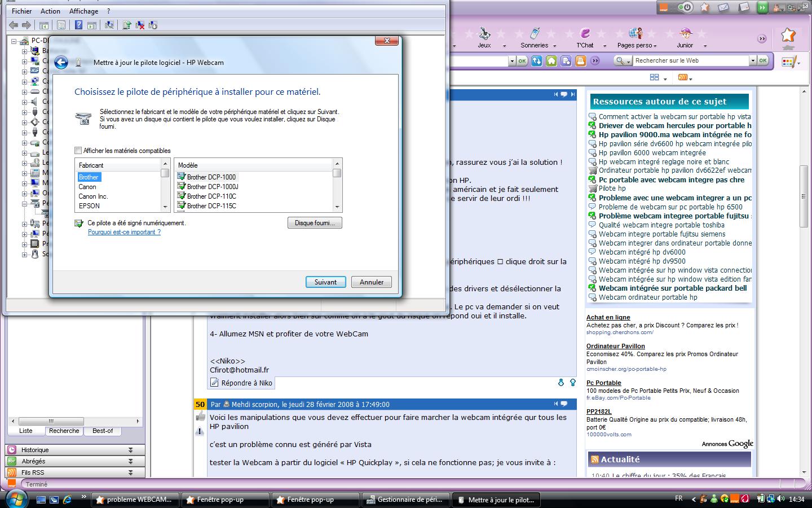The width and height of the screenshot is (812, 508).
Task: Click the blue refresh arrows icon
Action: [537, 61]
